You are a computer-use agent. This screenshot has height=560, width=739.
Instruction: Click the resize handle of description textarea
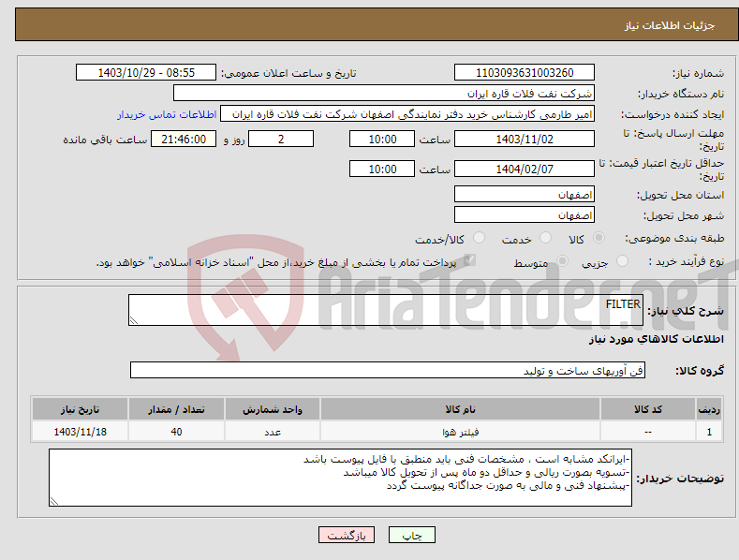pos(134,320)
